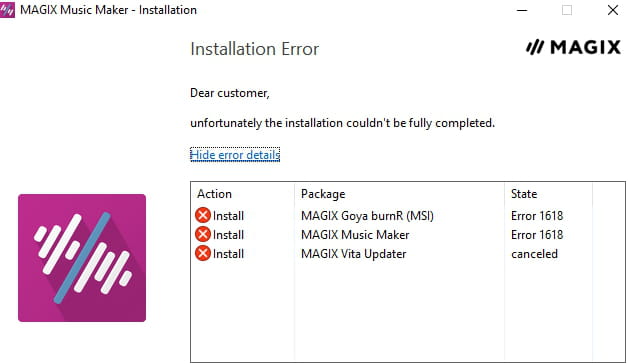Click the MAGIX brand logo

[573, 47]
